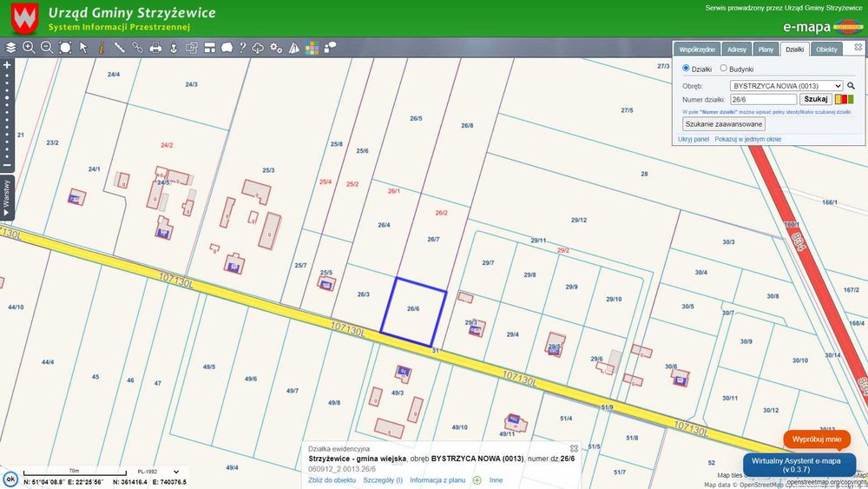868x489 pixels.
Task: Click the warning triangle report icon
Action: (x=294, y=48)
